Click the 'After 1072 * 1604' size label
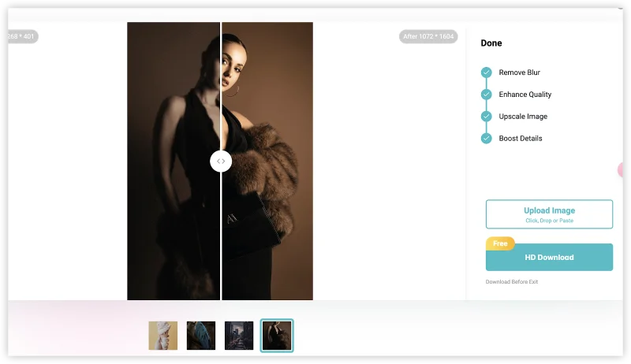The width and height of the screenshot is (631, 364). point(428,36)
